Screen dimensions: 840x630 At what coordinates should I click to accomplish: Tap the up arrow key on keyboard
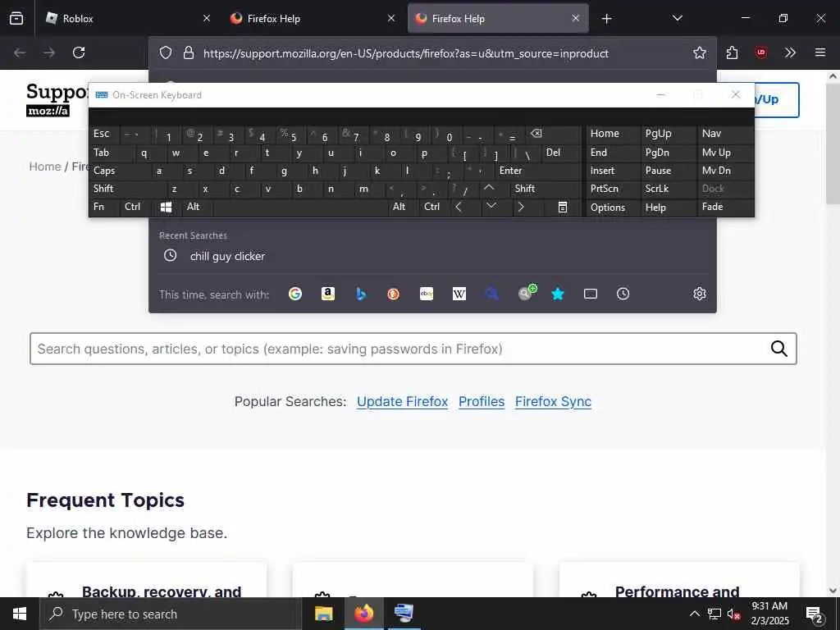[x=495, y=189]
